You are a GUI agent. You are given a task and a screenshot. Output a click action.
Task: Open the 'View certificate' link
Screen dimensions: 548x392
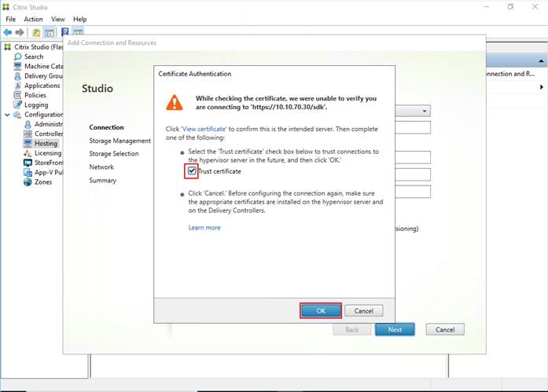pos(204,129)
